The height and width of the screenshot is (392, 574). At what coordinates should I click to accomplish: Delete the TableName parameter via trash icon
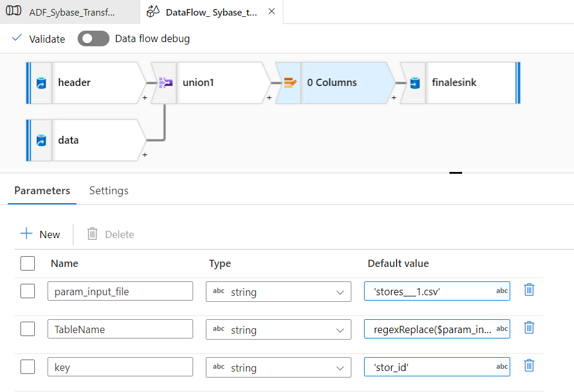tap(529, 328)
